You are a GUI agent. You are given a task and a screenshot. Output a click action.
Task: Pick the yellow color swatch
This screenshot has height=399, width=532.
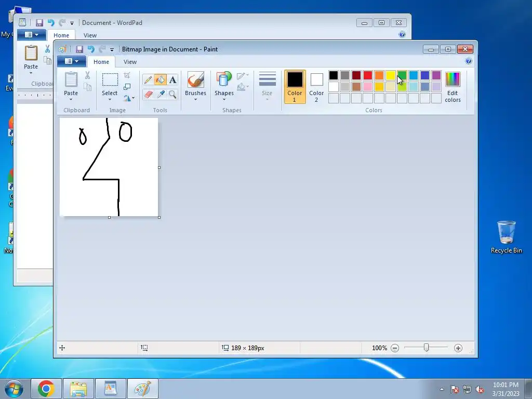tap(391, 75)
